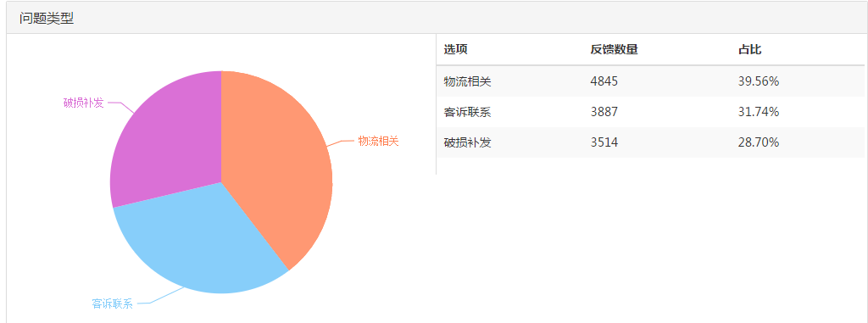The height and width of the screenshot is (323, 868).
Task: Select the 破损补发 pie chart label
Action: pyautogui.click(x=84, y=103)
